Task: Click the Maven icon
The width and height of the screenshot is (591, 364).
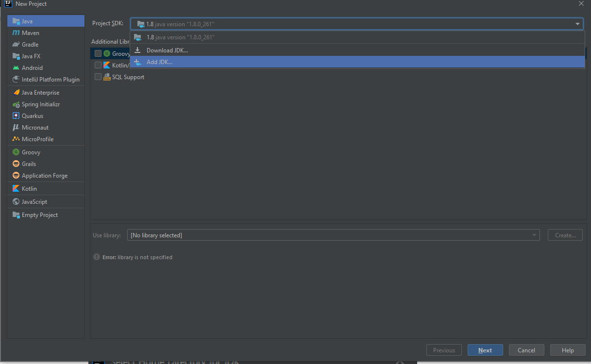Action: pyautogui.click(x=16, y=33)
